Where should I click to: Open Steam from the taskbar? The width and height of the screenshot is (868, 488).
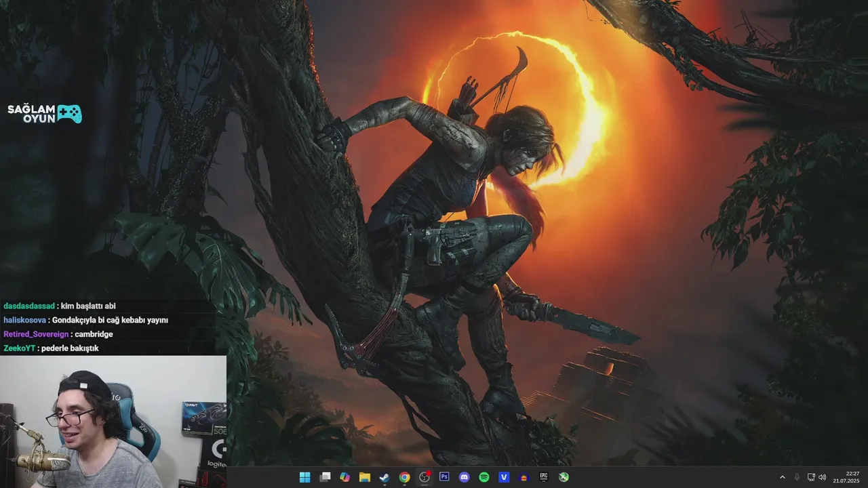tap(384, 477)
